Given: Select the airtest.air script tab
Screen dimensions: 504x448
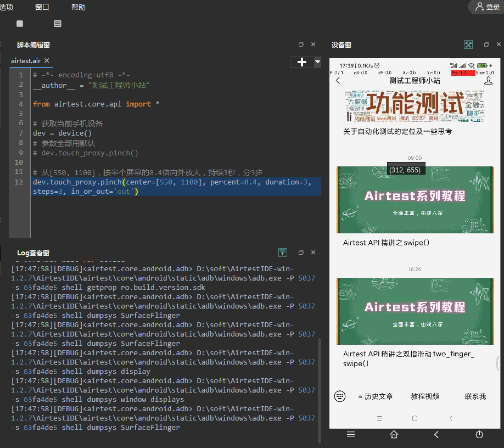Looking at the screenshot, I should [26, 61].
